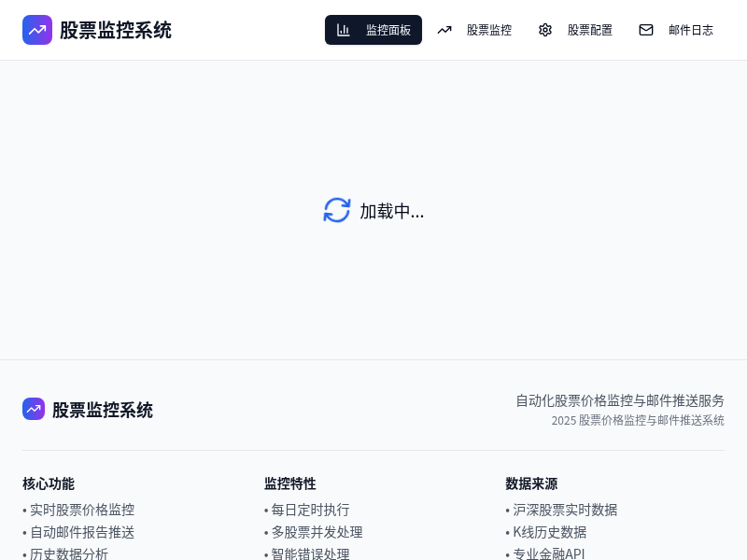
Task: Click the 智能错误处理 list item
Action: (x=307, y=553)
